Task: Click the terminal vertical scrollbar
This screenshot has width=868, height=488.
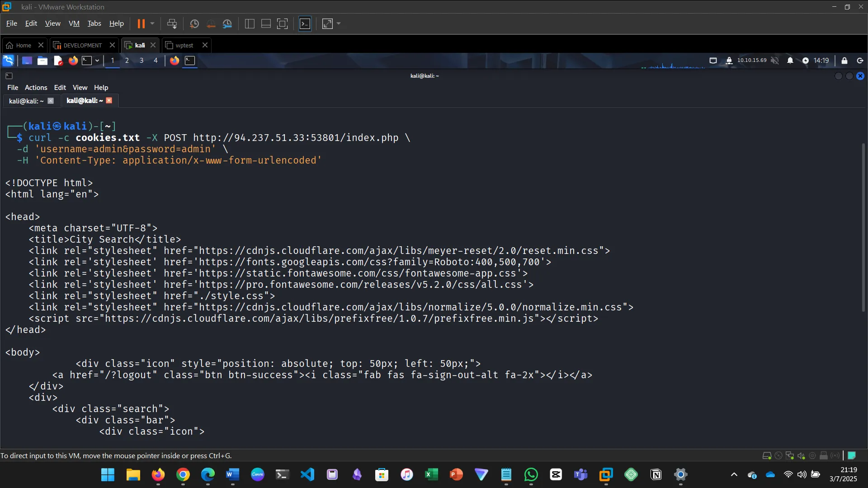Action: pos(863,226)
